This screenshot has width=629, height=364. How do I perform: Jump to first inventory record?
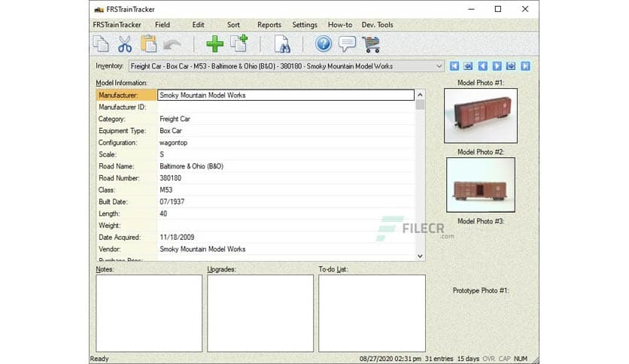454,66
